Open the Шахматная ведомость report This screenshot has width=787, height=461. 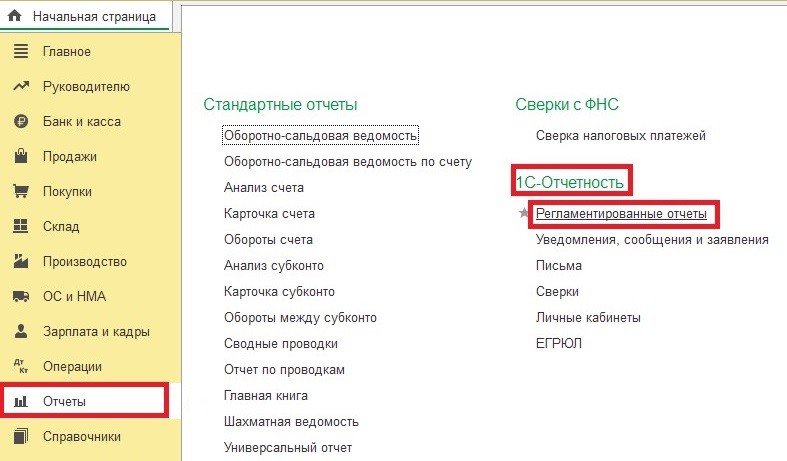291,422
